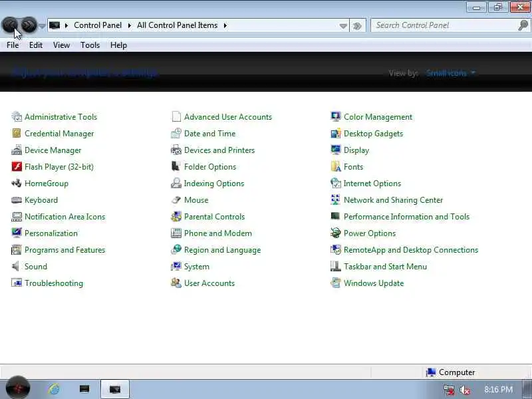Open the Indexing Options icon
The image size is (532, 399).
(x=176, y=184)
